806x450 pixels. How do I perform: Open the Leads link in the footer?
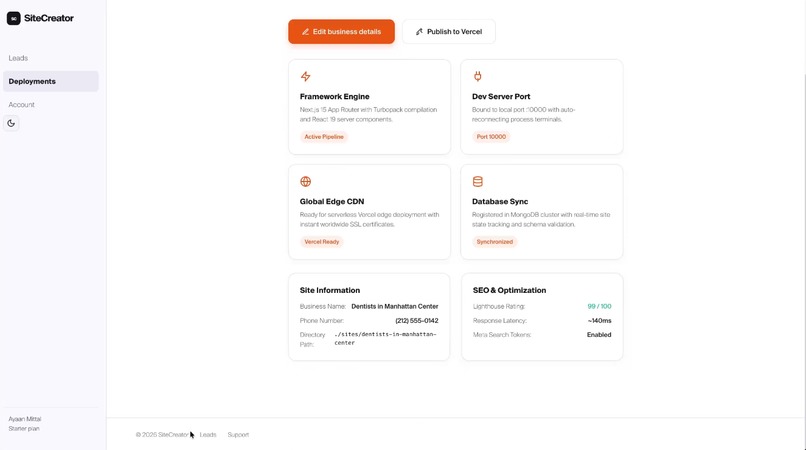coord(208,435)
